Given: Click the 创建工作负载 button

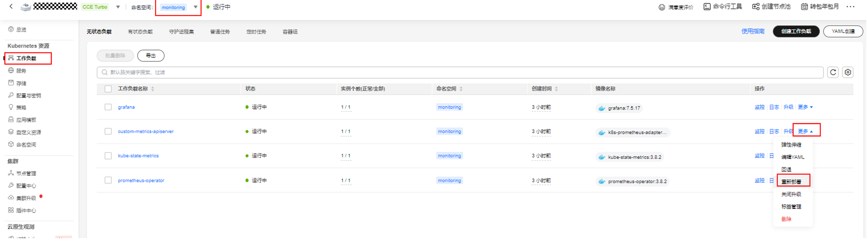Looking at the screenshot, I should click(796, 31).
